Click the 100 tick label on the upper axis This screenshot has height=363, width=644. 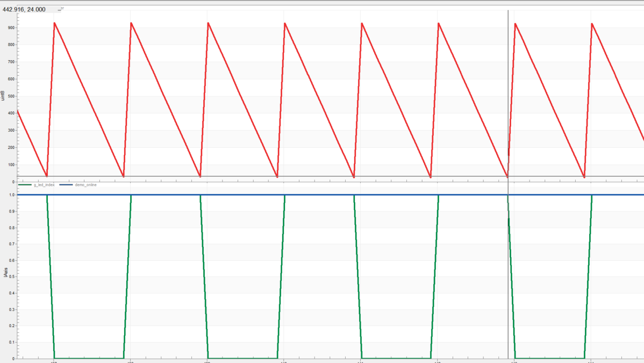click(x=11, y=165)
